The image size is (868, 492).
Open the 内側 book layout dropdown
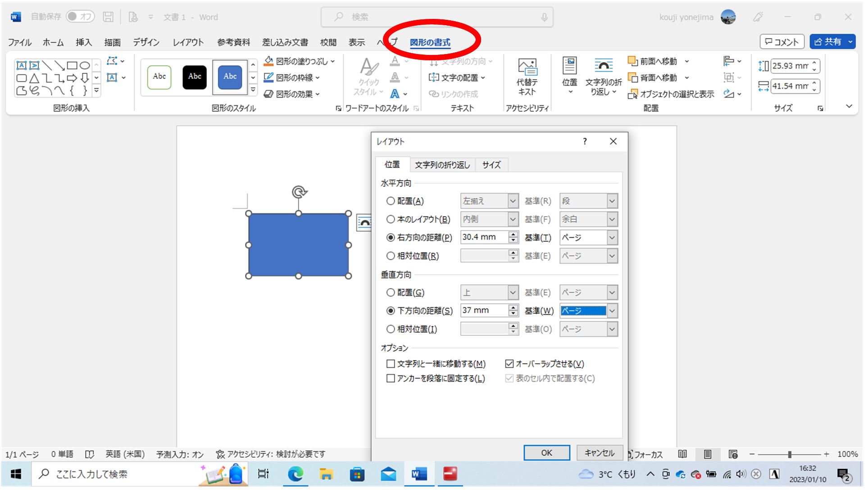[490, 219]
